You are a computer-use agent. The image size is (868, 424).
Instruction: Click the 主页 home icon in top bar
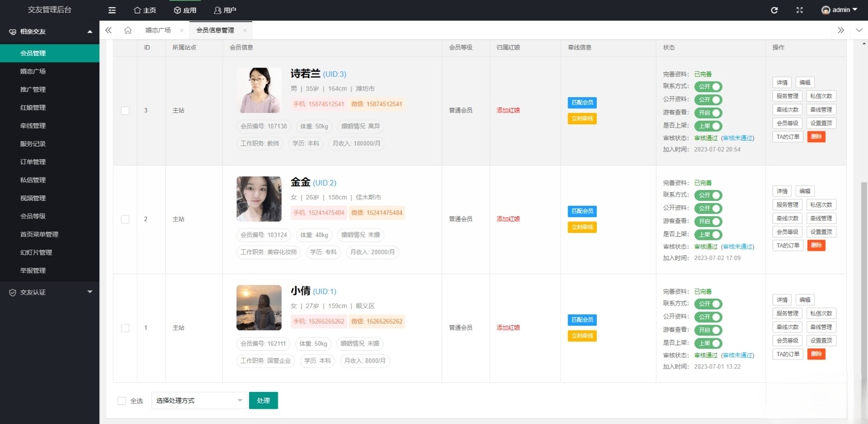pyautogui.click(x=137, y=10)
